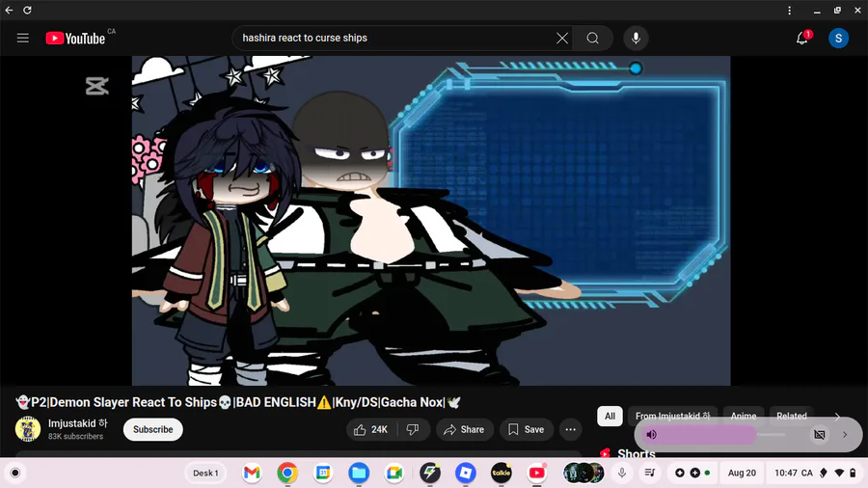Open the system tray indicator group
This screenshot has height=488, width=868.
[x=692, y=474]
